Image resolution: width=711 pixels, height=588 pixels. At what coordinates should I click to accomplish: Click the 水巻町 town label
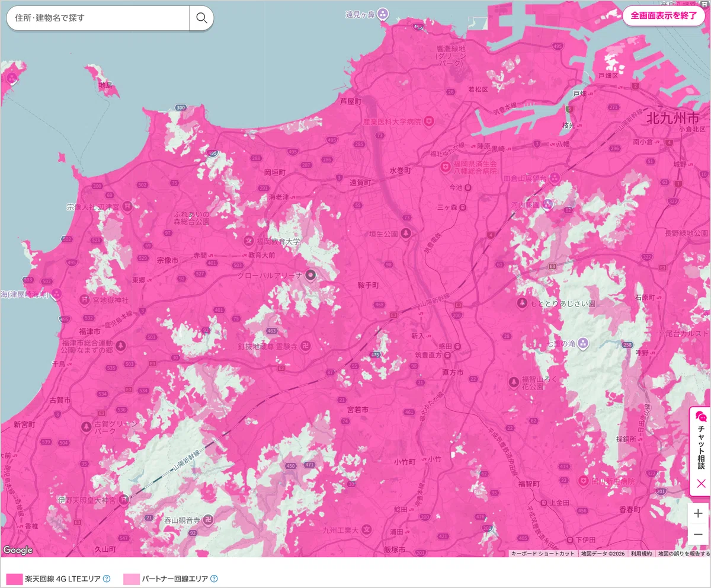tap(401, 170)
